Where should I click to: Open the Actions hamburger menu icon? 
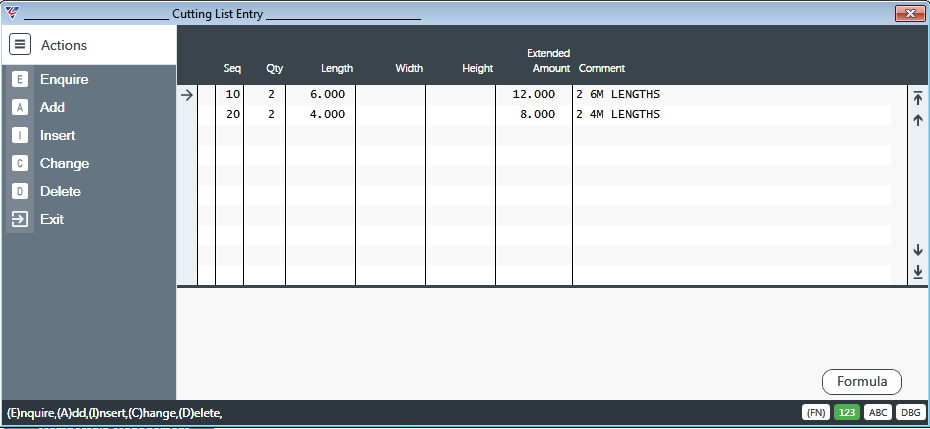20,44
